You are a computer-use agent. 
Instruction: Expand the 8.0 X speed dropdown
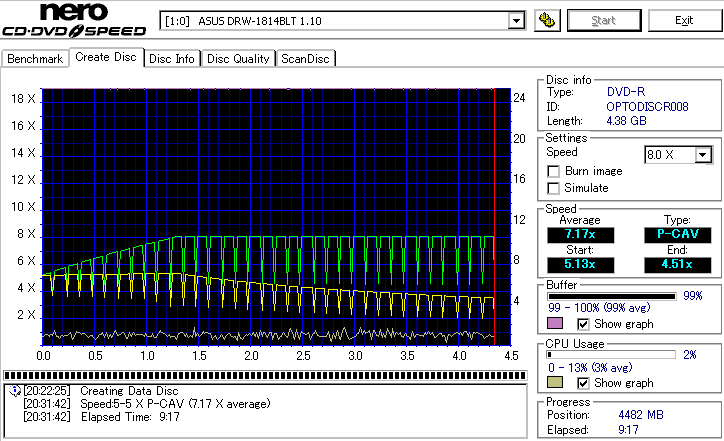tap(703, 154)
